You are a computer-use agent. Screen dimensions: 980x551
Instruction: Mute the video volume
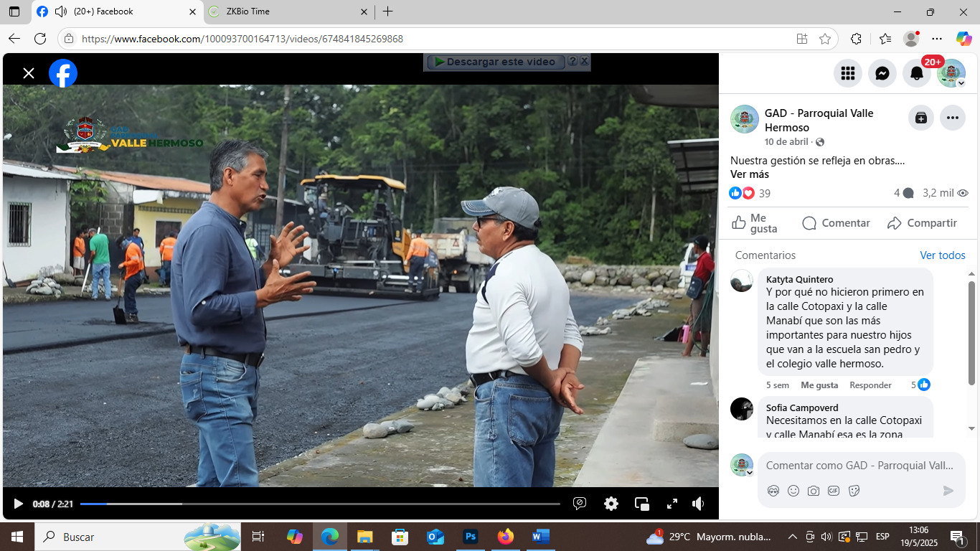[x=698, y=504]
